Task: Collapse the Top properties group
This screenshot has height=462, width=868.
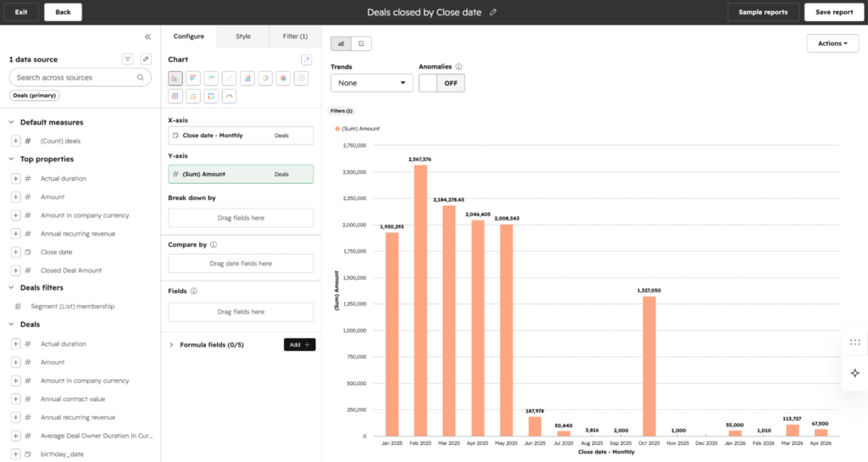Action: [11, 159]
